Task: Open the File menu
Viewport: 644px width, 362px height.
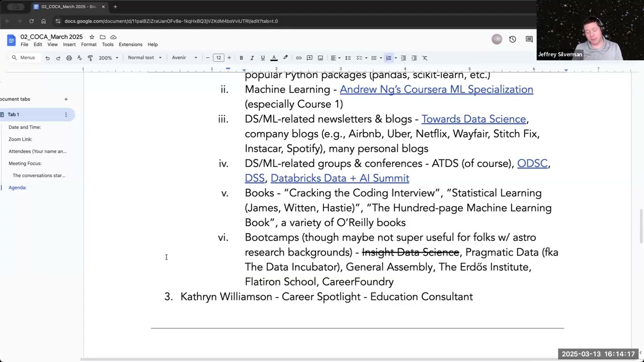Action: pos(24,44)
